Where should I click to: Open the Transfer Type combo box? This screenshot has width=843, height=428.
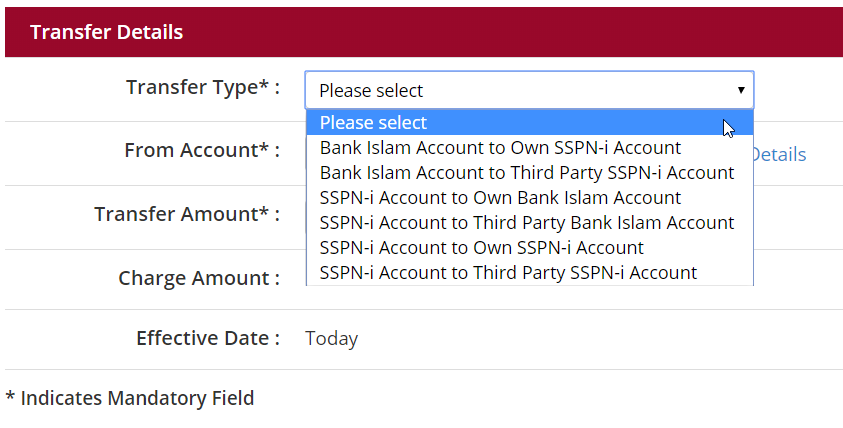pyautogui.click(x=528, y=90)
